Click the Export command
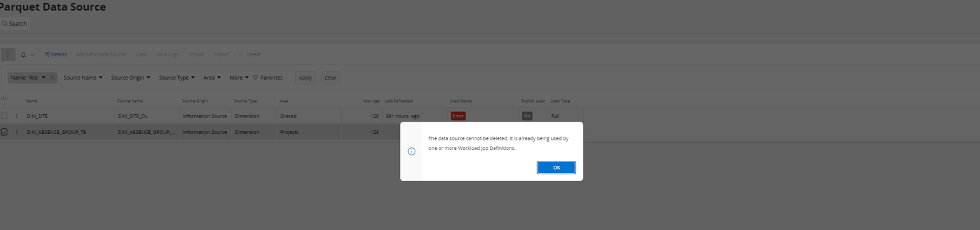Viewport: 980px width, 230px height. point(221,54)
